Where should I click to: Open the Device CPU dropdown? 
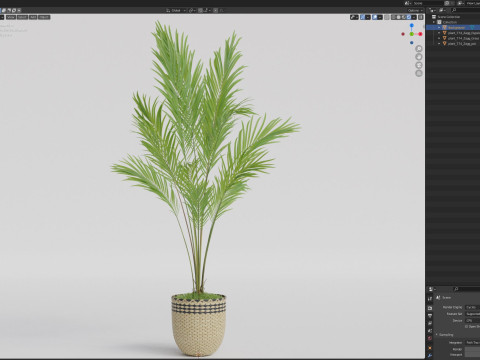click(x=473, y=321)
